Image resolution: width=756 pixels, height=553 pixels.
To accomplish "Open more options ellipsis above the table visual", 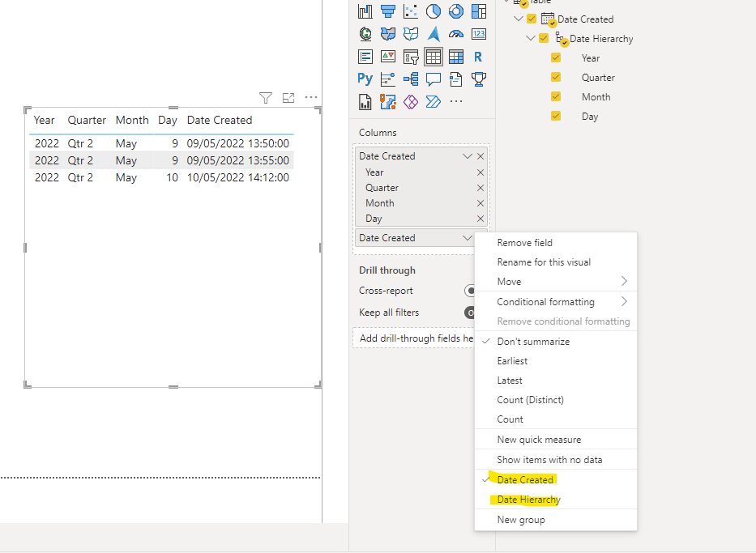I will (x=311, y=97).
